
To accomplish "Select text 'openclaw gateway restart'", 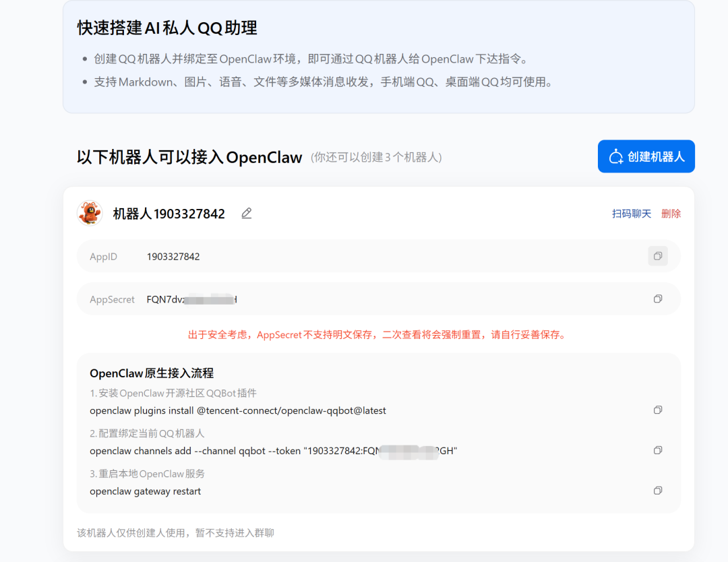I will pos(146,491).
